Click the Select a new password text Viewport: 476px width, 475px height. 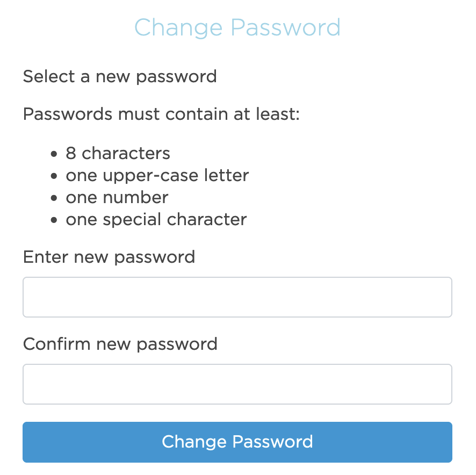coord(120,76)
